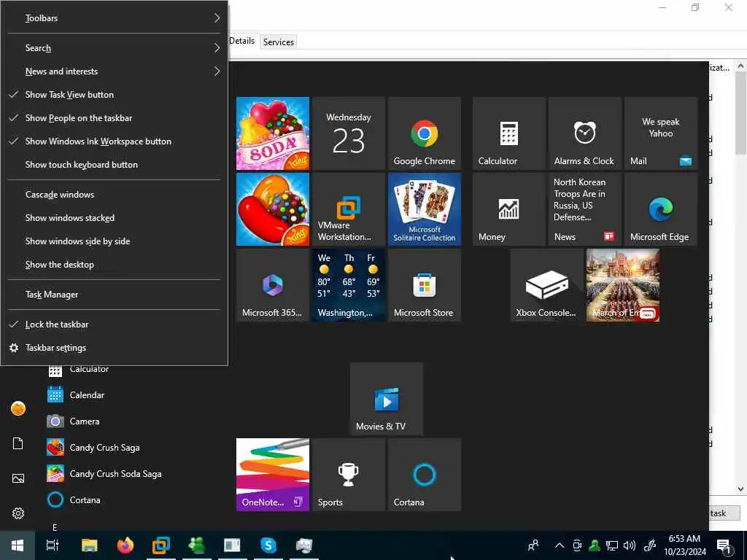Click the volume speaker tray icon
The height and width of the screenshot is (560, 747).
pyautogui.click(x=630, y=545)
